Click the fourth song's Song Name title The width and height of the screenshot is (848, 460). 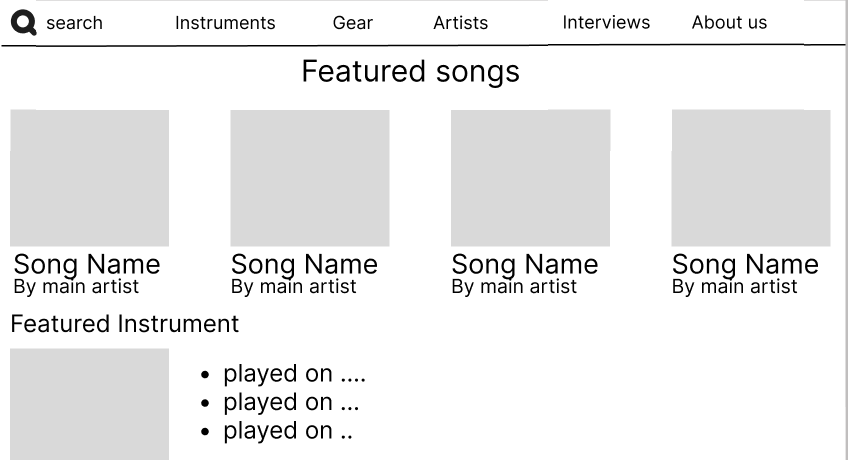coord(745,264)
